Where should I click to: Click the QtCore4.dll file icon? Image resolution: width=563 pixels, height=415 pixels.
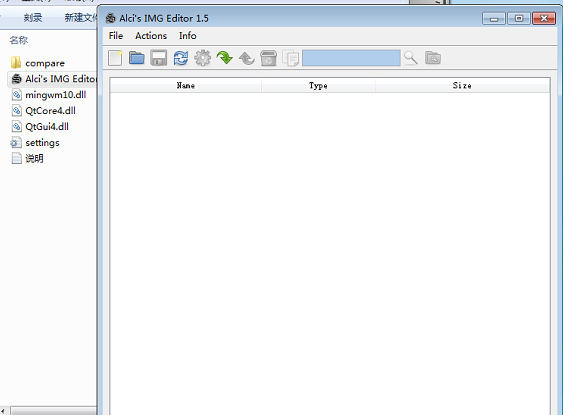17,111
